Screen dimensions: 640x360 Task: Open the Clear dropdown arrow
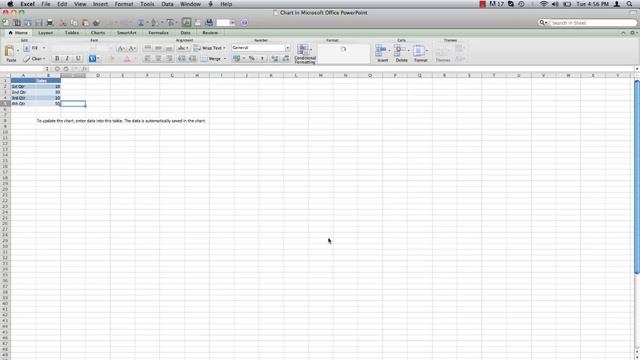(x=44, y=59)
